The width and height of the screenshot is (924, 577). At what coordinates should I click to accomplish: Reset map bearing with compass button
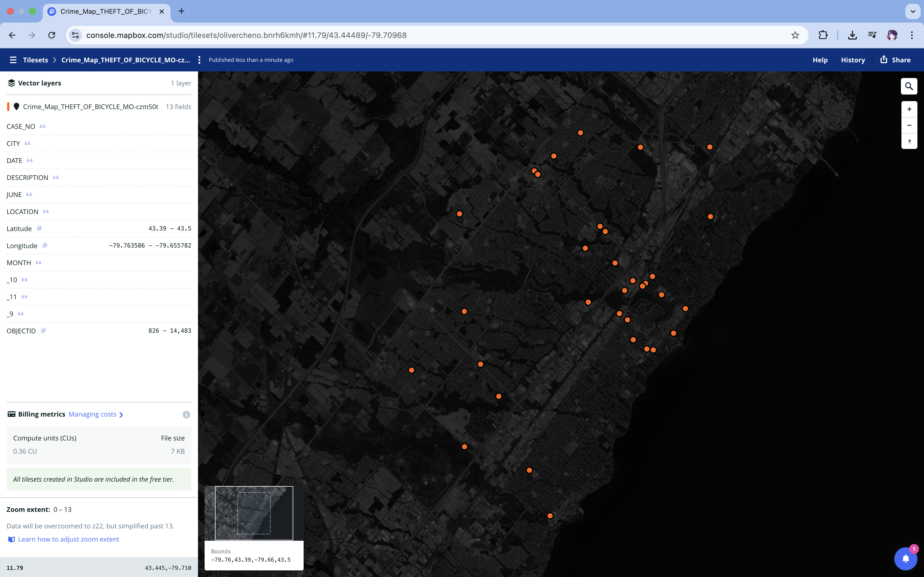[909, 142]
